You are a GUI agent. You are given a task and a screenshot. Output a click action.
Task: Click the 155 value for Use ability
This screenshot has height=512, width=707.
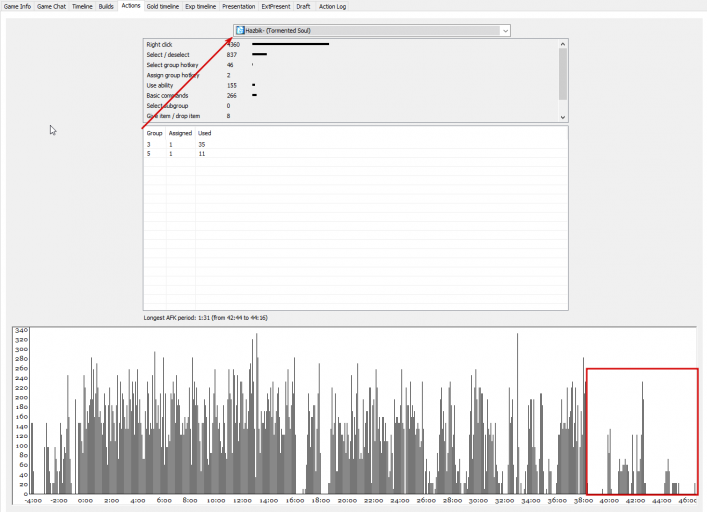point(232,85)
